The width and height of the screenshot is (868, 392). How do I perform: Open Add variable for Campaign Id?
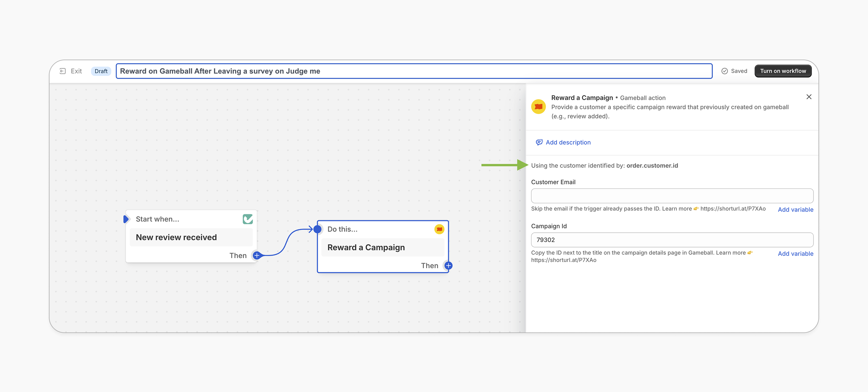796,253
